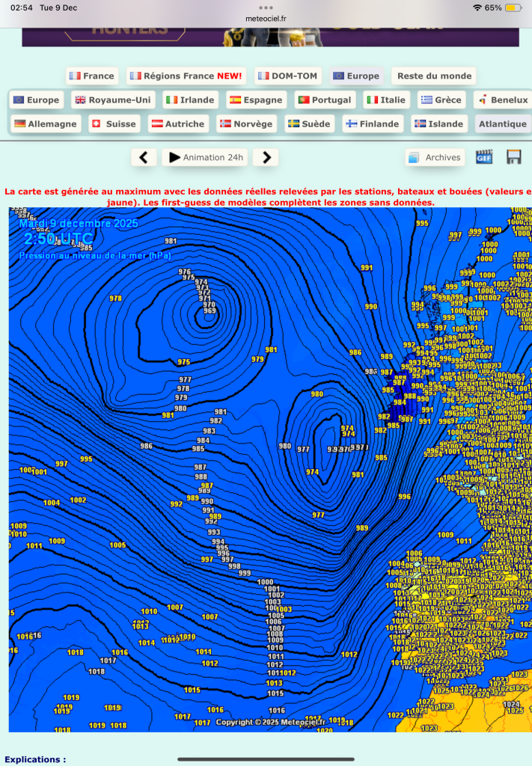Open the Portugal map
The height and width of the screenshot is (766, 532).
[325, 99]
